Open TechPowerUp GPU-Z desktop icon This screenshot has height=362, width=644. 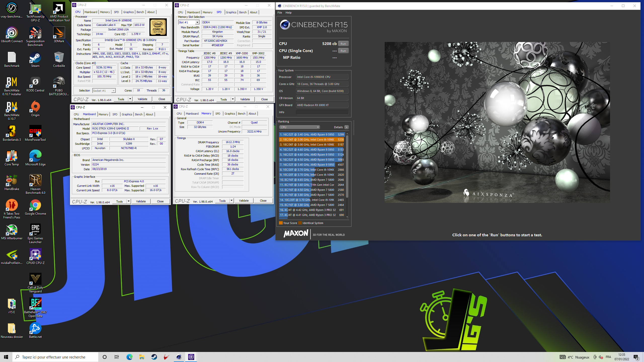point(35,12)
